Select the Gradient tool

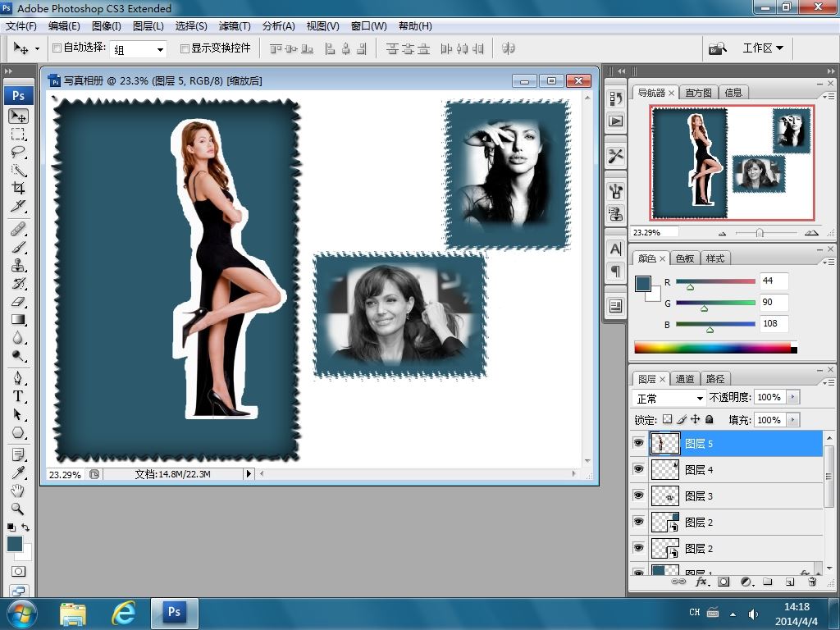tap(18, 320)
